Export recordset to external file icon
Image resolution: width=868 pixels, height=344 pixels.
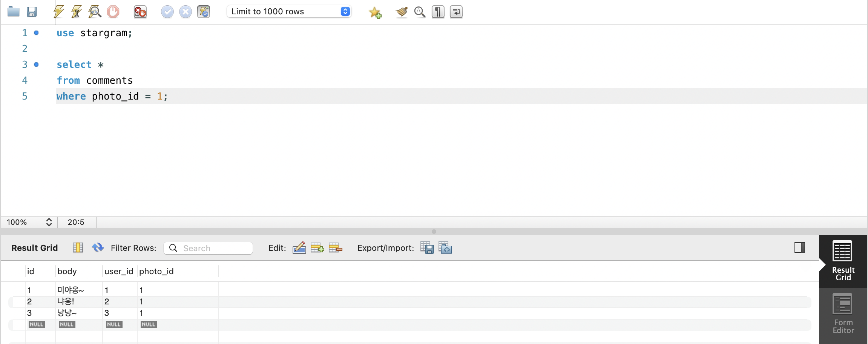click(x=427, y=248)
